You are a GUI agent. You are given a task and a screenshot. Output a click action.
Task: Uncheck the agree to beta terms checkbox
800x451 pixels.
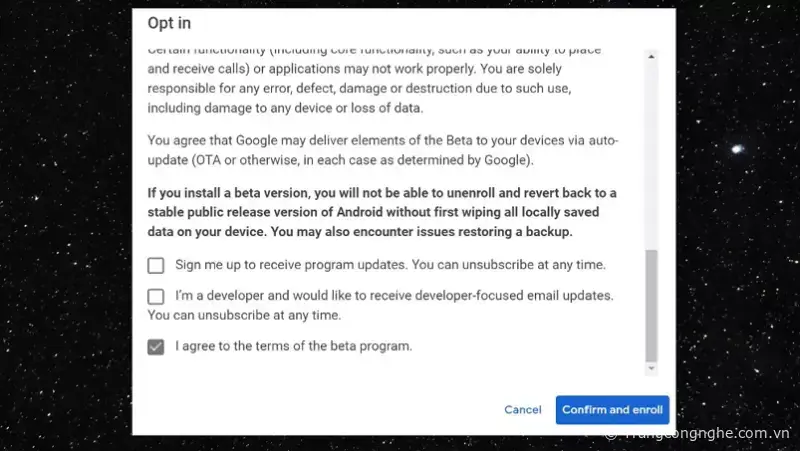tap(156, 347)
